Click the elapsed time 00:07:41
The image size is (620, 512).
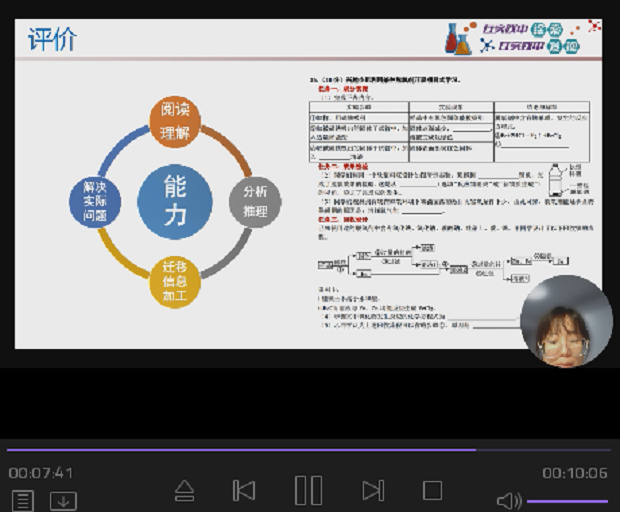pyautogui.click(x=41, y=473)
